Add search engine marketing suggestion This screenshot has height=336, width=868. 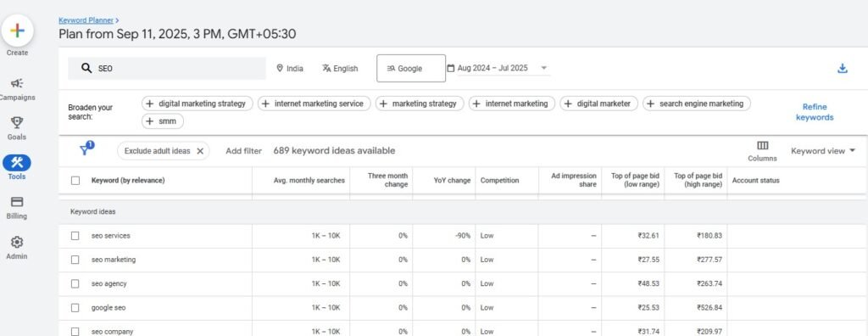click(697, 104)
